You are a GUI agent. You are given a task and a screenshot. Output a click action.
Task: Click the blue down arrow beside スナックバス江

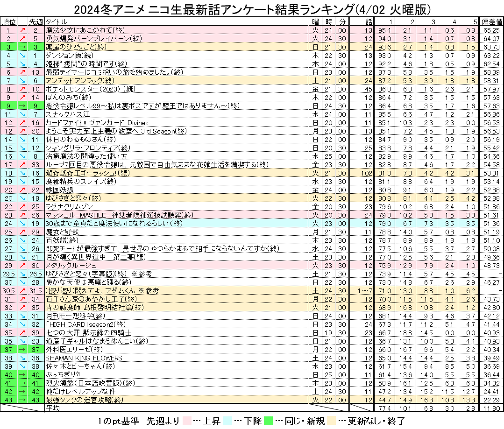point(22,114)
